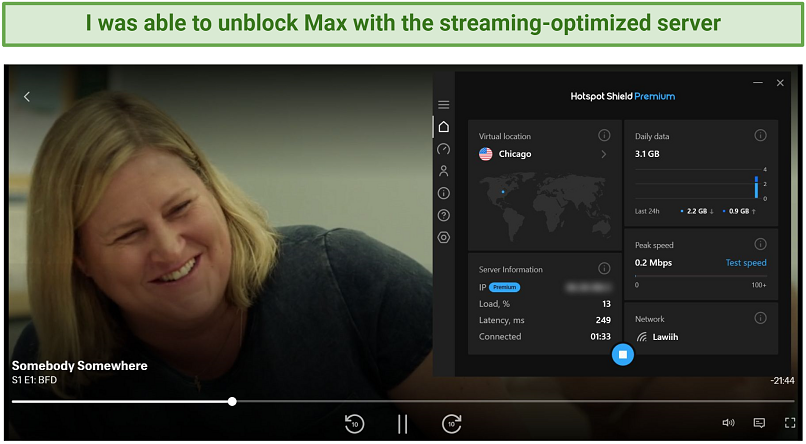Mute the video with the volume icon

pyautogui.click(x=728, y=423)
